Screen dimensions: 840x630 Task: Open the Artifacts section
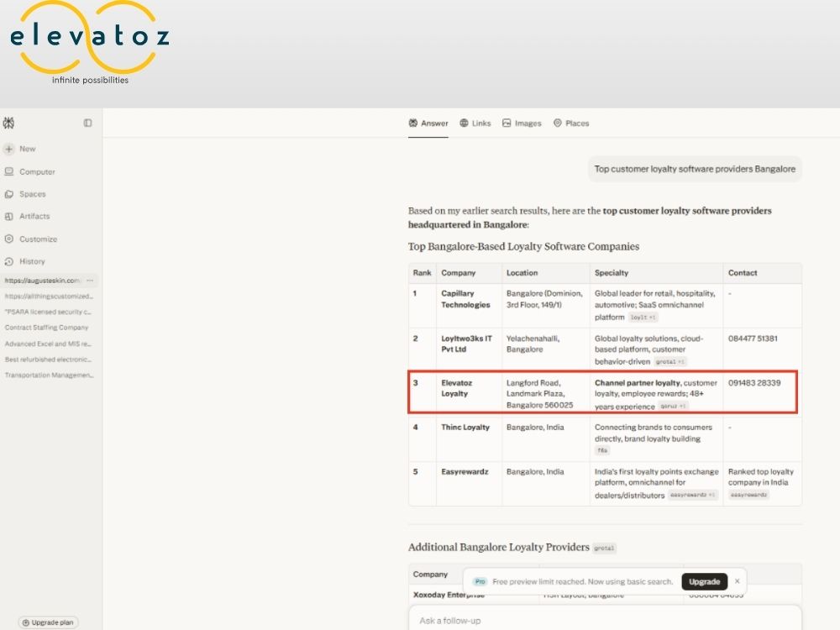click(x=28, y=217)
